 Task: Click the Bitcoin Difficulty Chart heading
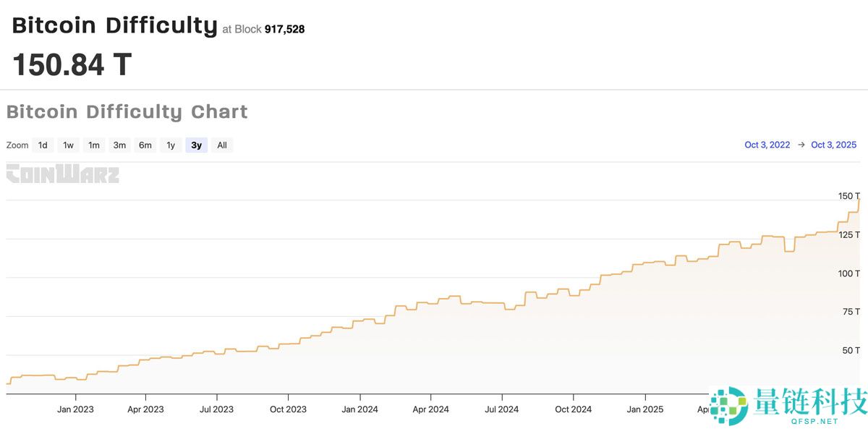point(127,111)
